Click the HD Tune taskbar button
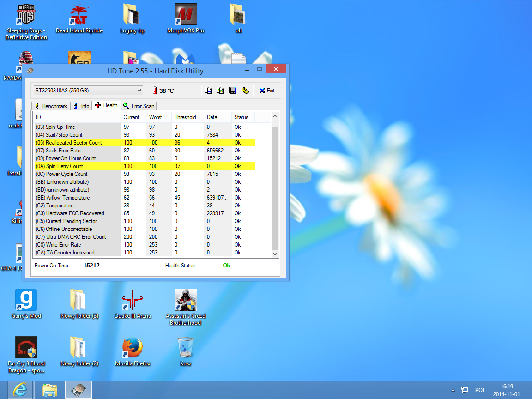The image size is (532, 399). click(x=79, y=390)
